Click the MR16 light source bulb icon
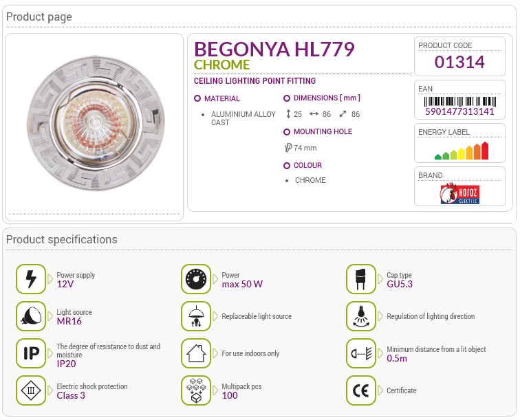 point(31,316)
